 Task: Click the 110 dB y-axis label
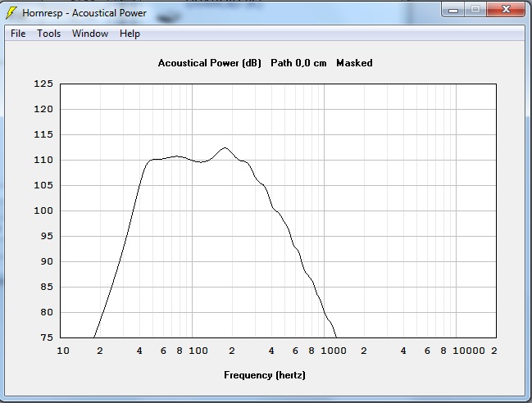point(43,160)
